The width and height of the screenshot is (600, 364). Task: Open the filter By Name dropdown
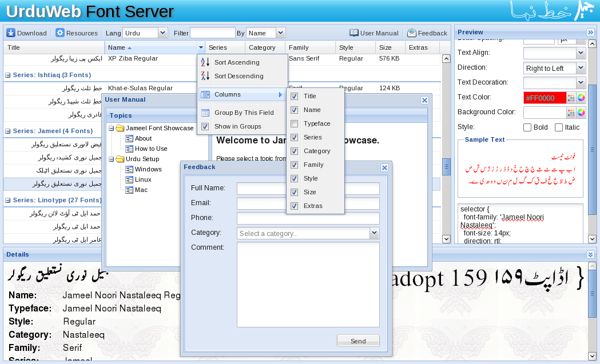coord(280,33)
